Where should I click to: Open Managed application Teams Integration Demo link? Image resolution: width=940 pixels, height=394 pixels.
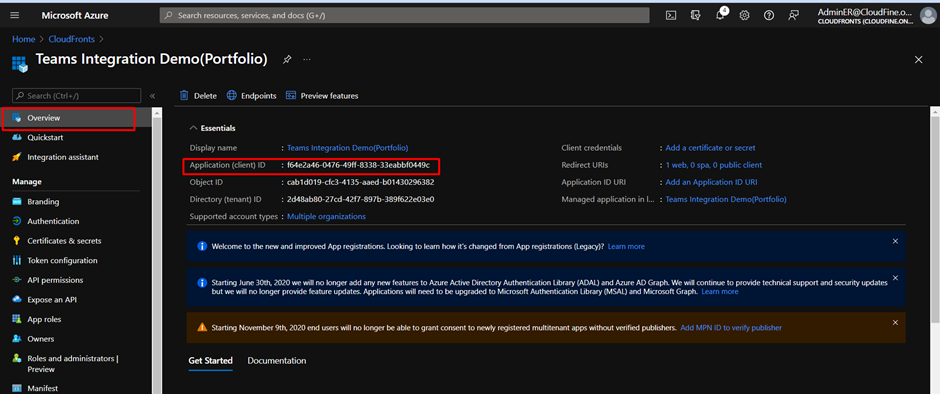click(726, 199)
